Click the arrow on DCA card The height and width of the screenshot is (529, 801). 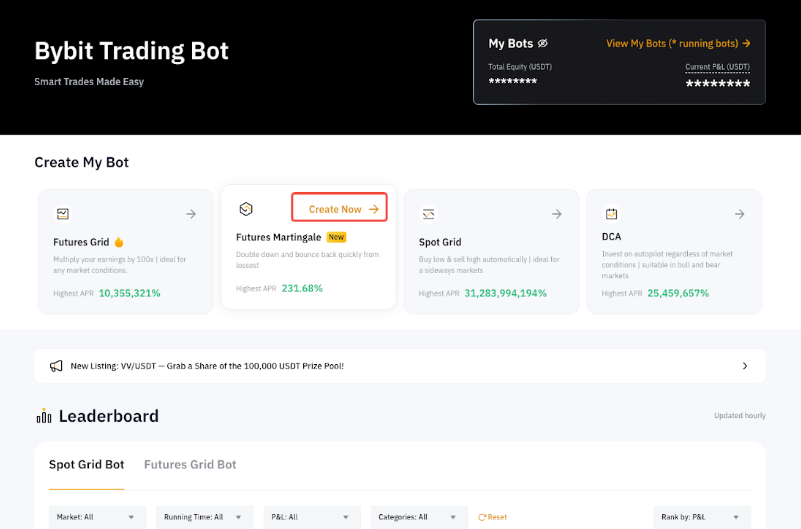click(x=739, y=214)
